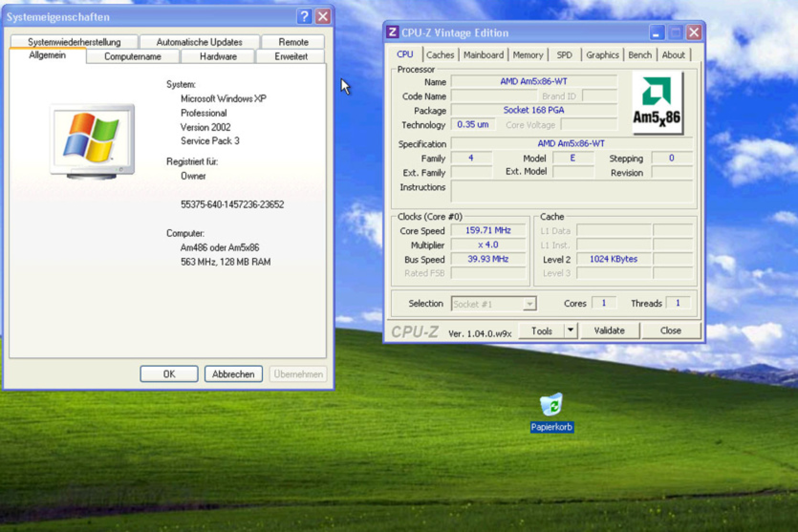Viewport: 798px width, 532px height.
Task: Click the Multiplier value x 4.0
Action: (488, 245)
